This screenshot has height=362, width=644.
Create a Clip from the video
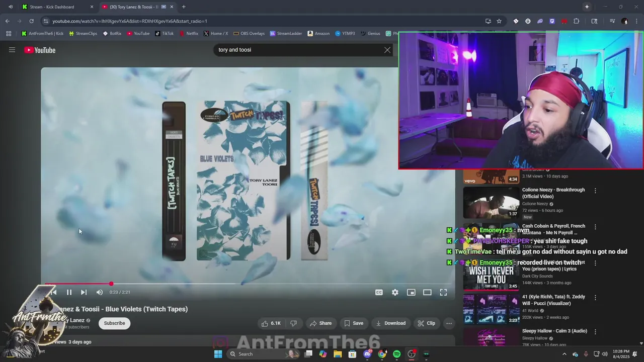[x=427, y=323]
